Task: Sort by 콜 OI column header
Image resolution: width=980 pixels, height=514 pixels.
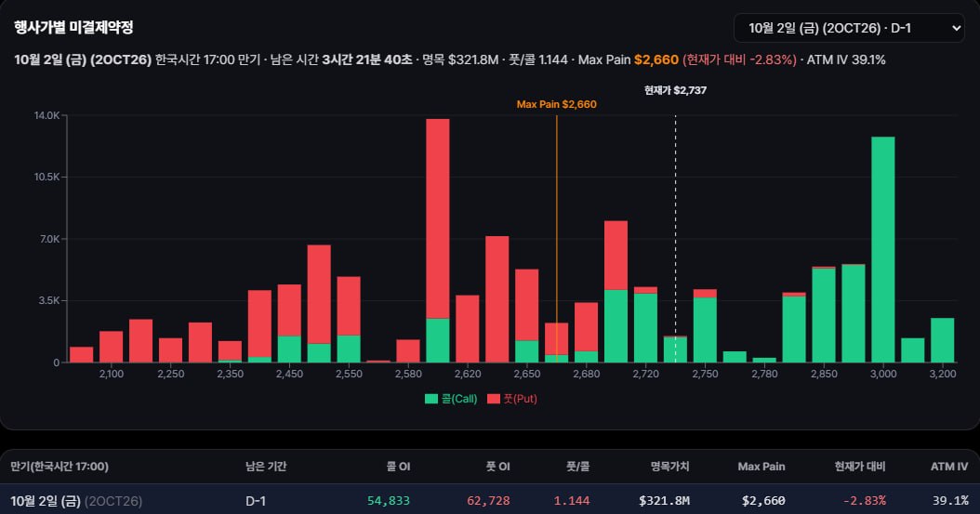Action: pos(398,467)
